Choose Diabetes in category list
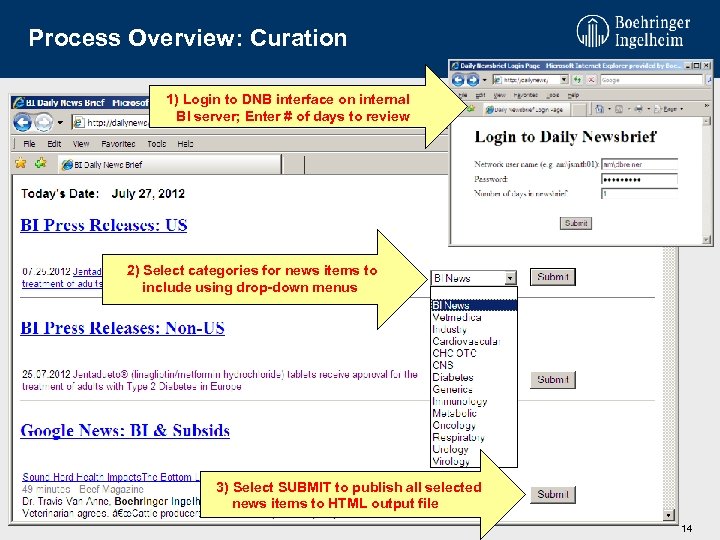 (474, 377)
